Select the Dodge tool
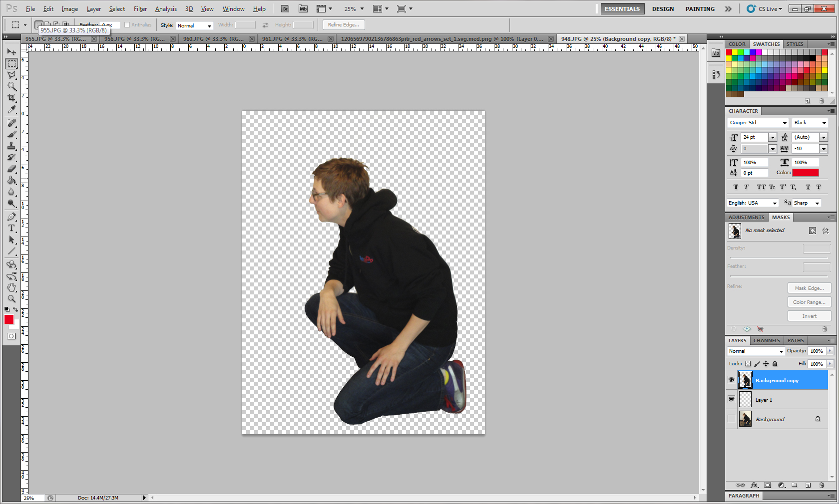The height and width of the screenshot is (504, 839). pos(11,203)
